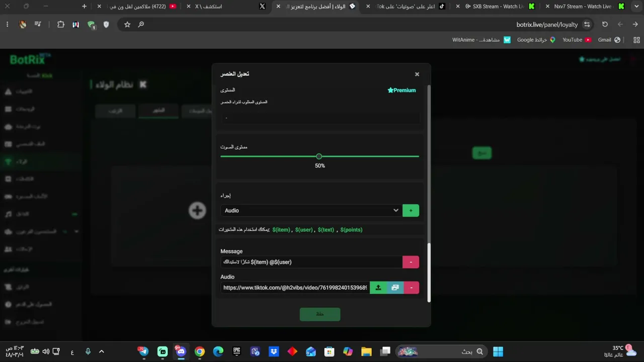The width and height of the screenshot is (644, 362).
Task: Open Epic Games launcher from the taskbar
Action: tap(236, 351)
